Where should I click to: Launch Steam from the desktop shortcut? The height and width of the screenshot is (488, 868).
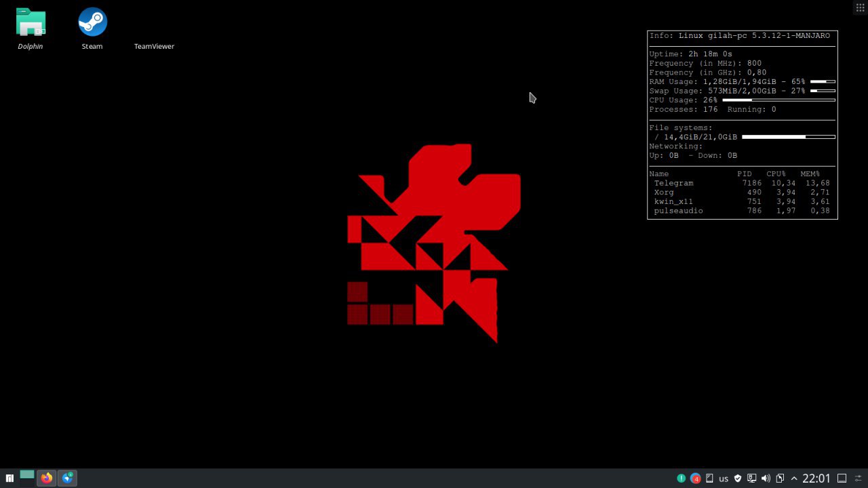92,28
